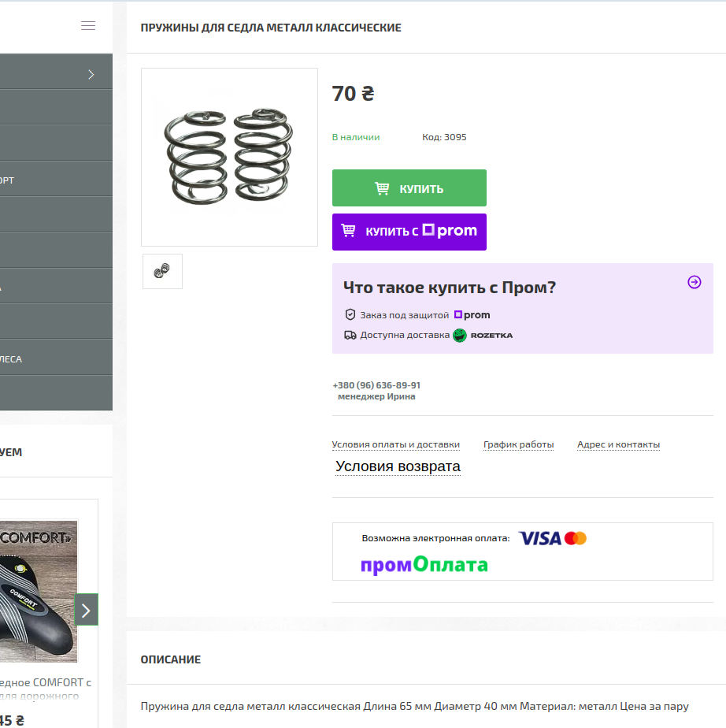This screenshot has height=728, width=726.
Task: Open the Адрес и контакты link
Action: (x=618, y=444)
